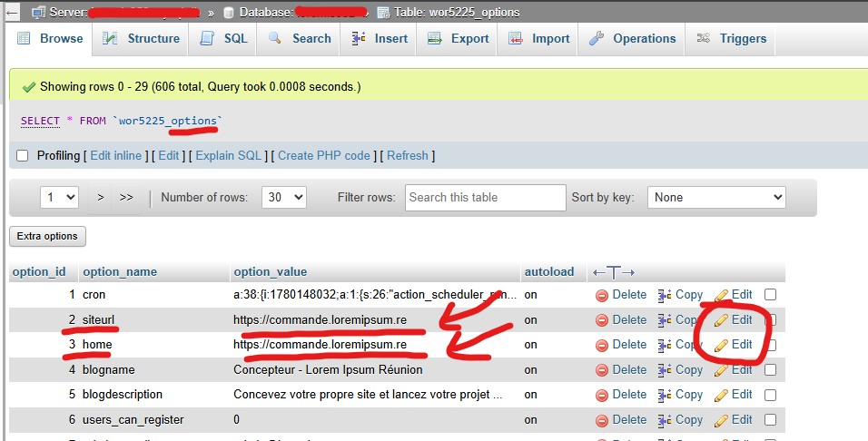Click the Export tab icon

tap(435, 38)
